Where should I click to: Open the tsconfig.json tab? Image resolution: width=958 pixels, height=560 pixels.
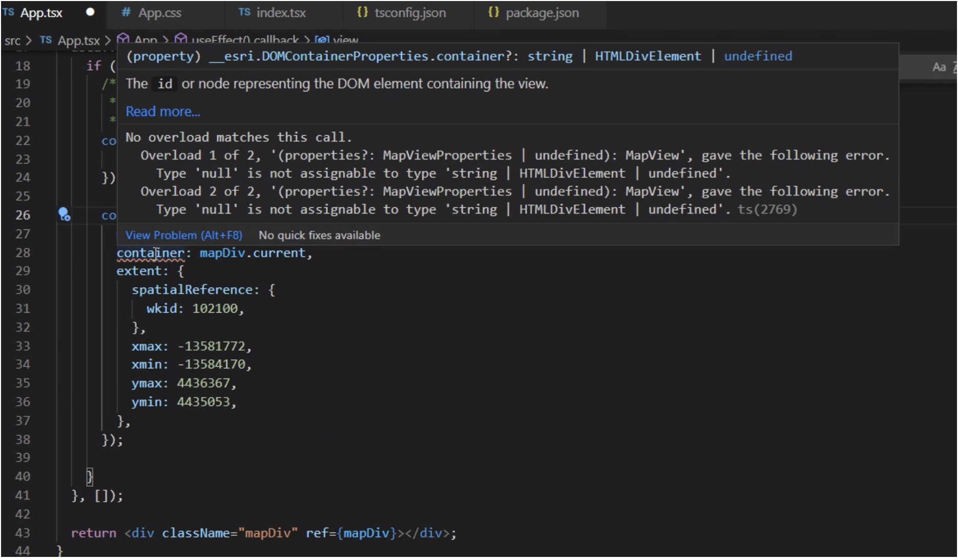click(x=410, y=13)
